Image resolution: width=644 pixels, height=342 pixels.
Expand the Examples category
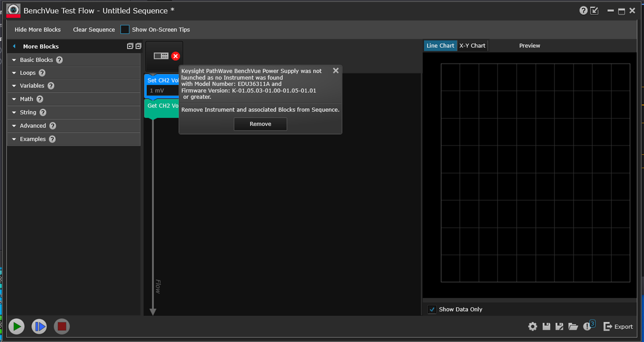click(74, 139)
